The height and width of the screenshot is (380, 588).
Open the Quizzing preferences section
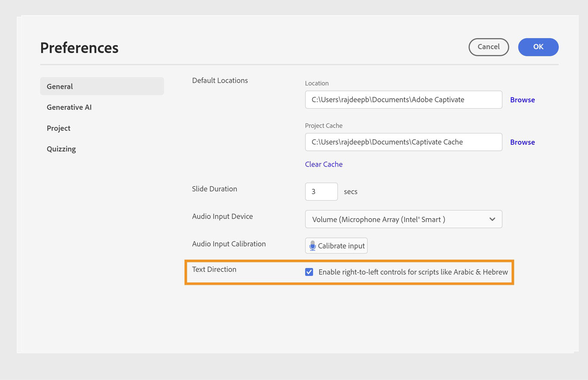[61, 149]
